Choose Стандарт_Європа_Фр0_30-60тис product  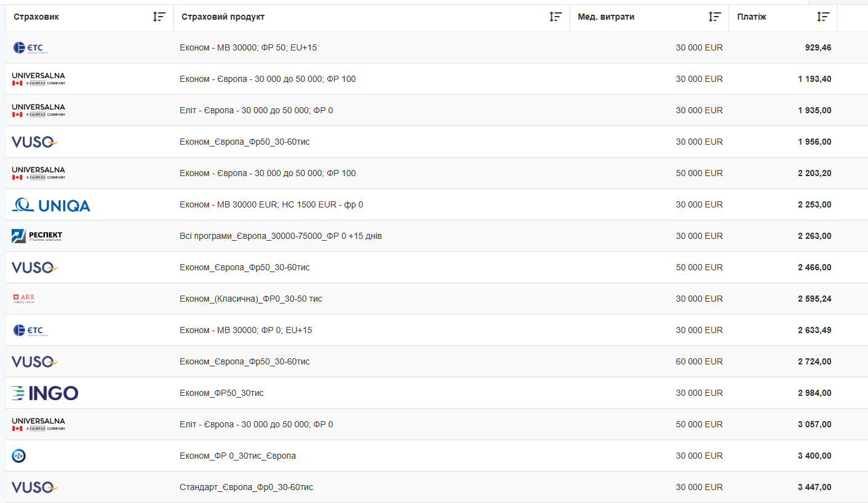pyautogui.click(x=246, y=487)
